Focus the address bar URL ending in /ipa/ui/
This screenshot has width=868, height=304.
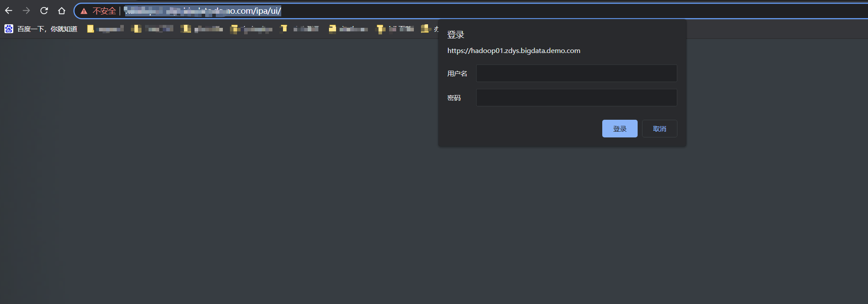pos(203,11)
